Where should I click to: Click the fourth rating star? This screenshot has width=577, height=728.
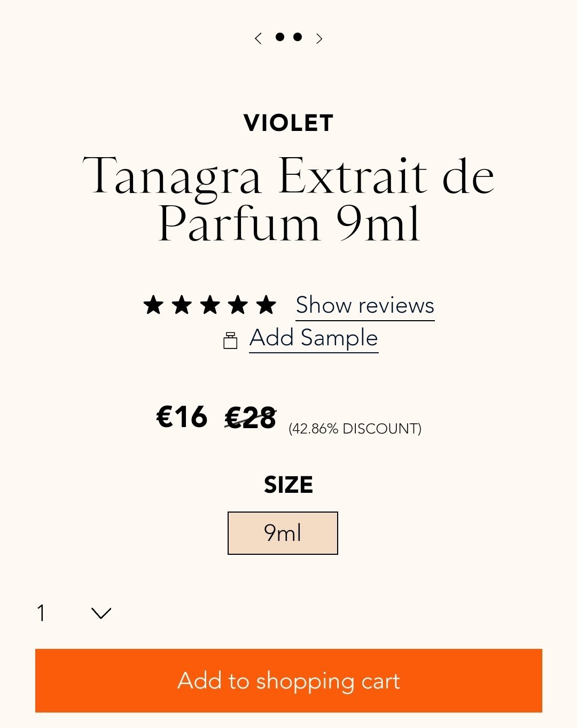238,305
